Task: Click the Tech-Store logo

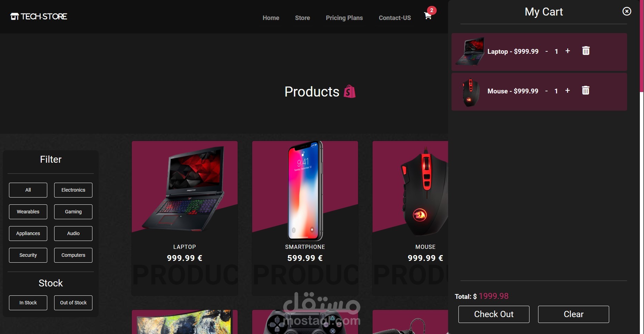Action: [39, 16]
